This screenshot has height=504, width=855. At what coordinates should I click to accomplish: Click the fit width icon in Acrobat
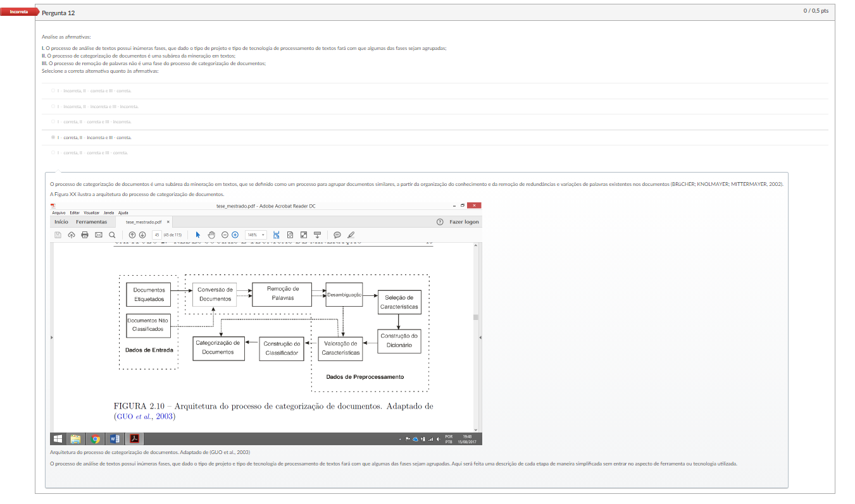pyautogui.click(x=277, y=235)
